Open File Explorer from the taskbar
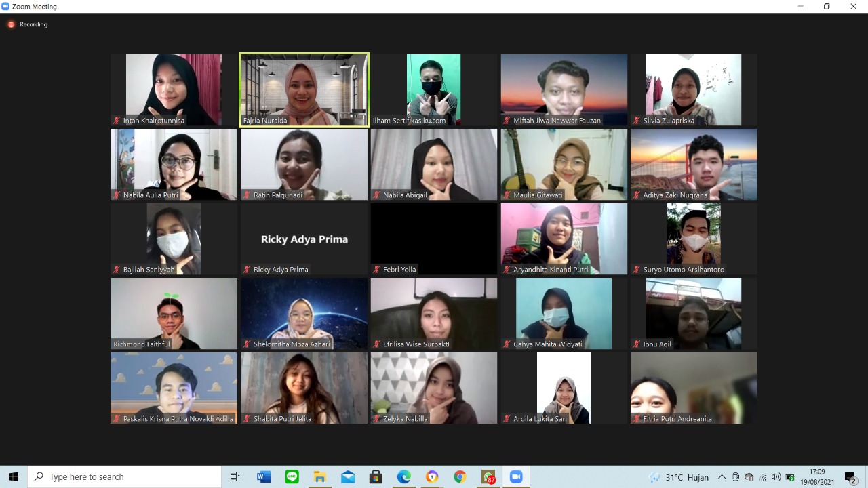 coord(320,477)
